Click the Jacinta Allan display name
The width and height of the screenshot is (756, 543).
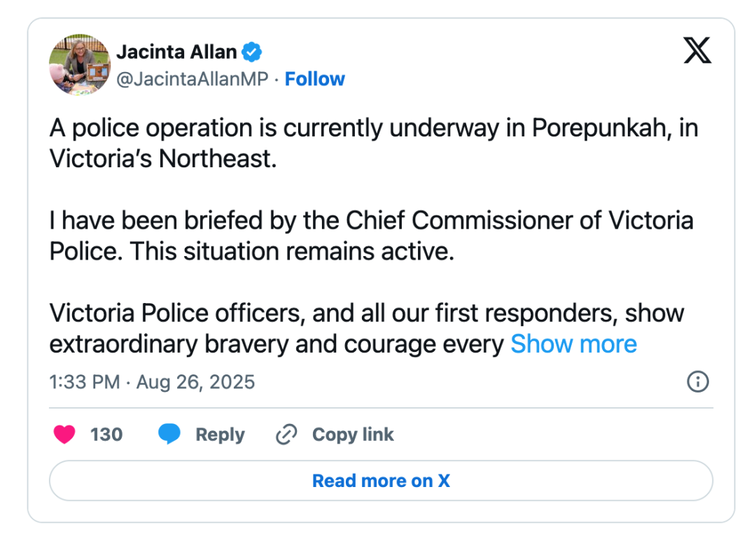[176, 52]
